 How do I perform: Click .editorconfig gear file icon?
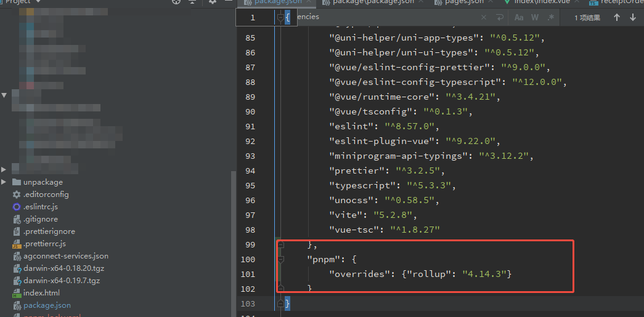[17, 195]
